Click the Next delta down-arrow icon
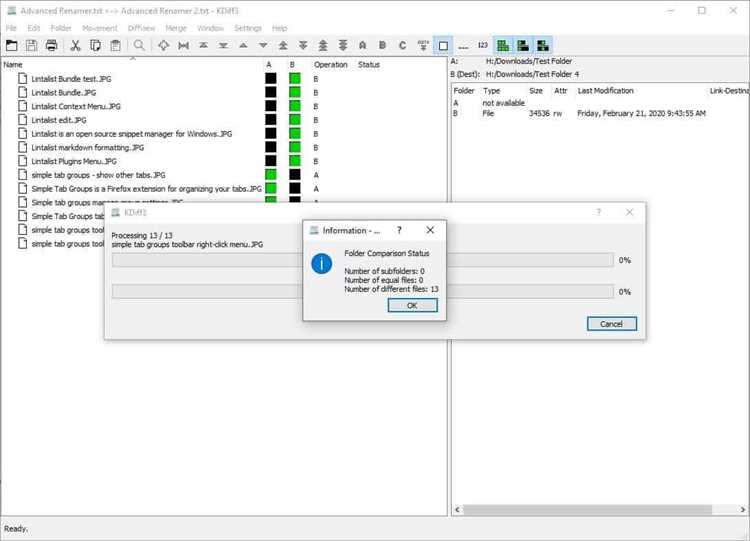 264,45
